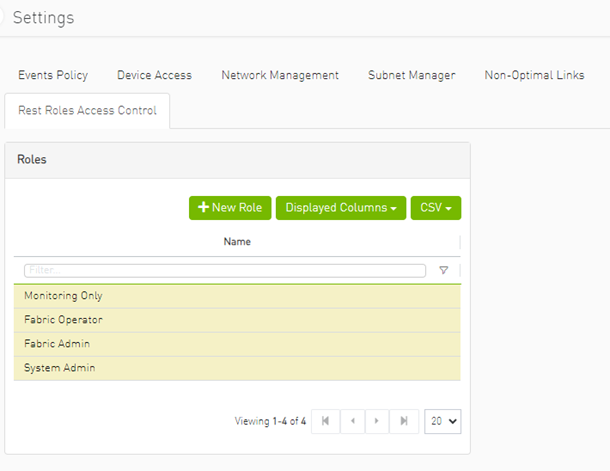Click the New Role button

tap(230, 208)
